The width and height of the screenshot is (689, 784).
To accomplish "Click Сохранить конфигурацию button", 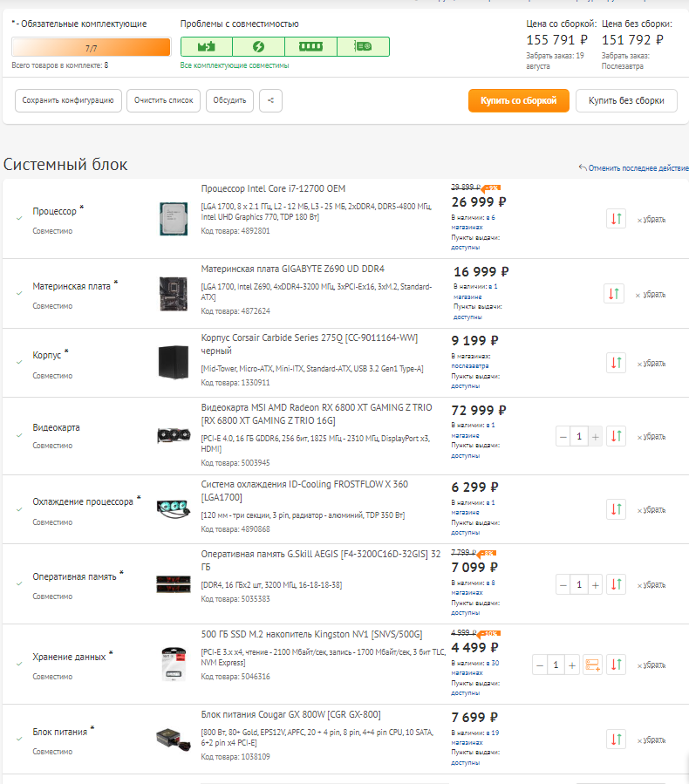I will click(68, 100).
